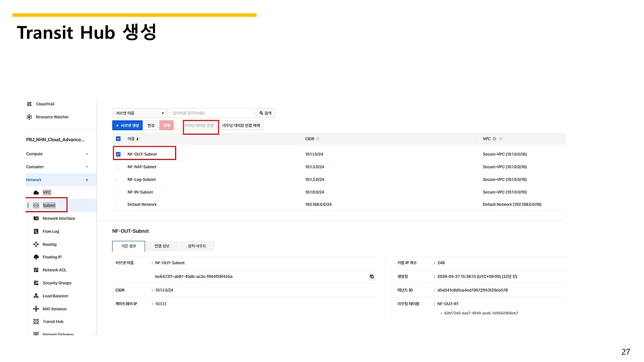
Task: Switch to the 정적 라우트 tab
Action: [x=197, y=246]
